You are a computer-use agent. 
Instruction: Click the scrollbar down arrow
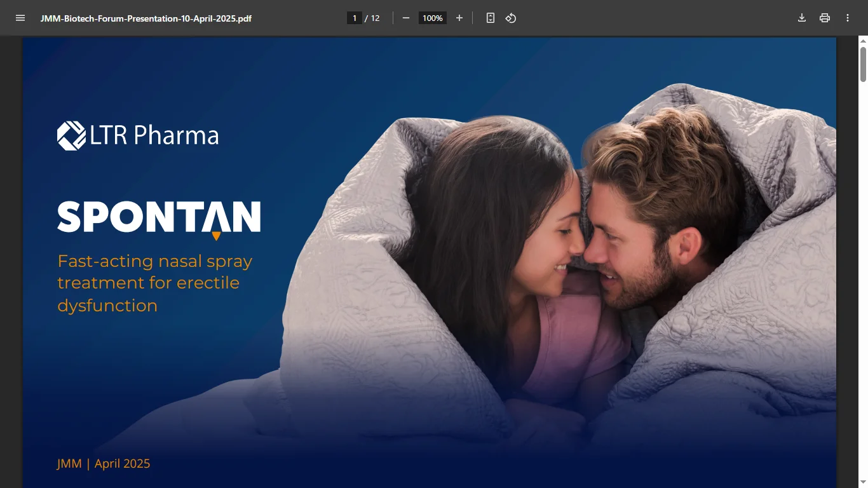pyautogui.click(x=863, y=484)
